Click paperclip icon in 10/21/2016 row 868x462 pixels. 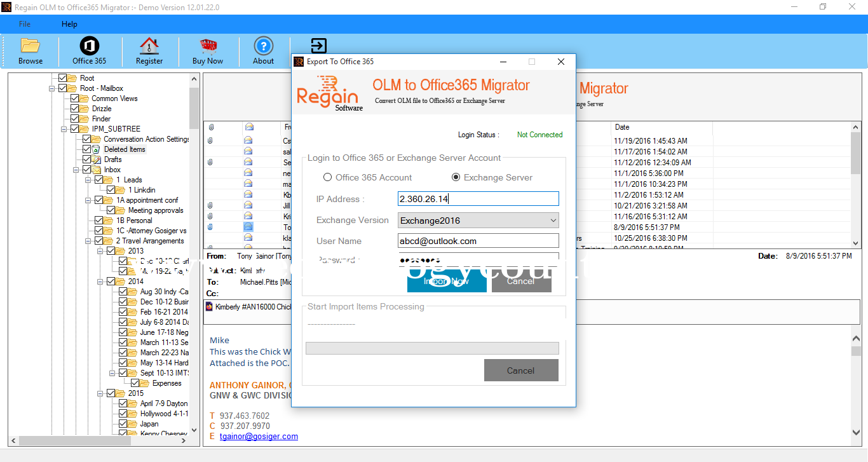click(x=210, y=206)
